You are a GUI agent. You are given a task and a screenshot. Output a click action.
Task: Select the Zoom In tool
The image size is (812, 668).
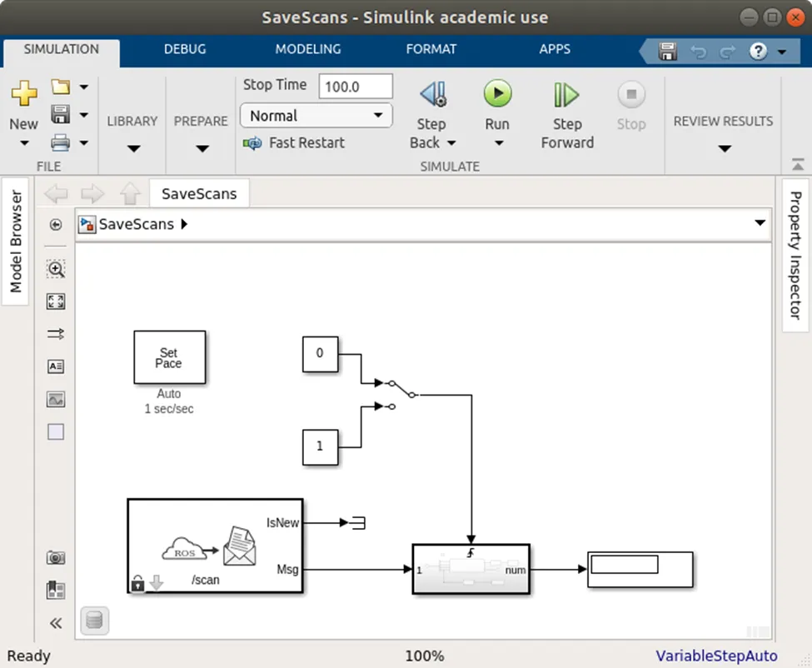coord(56,269)
